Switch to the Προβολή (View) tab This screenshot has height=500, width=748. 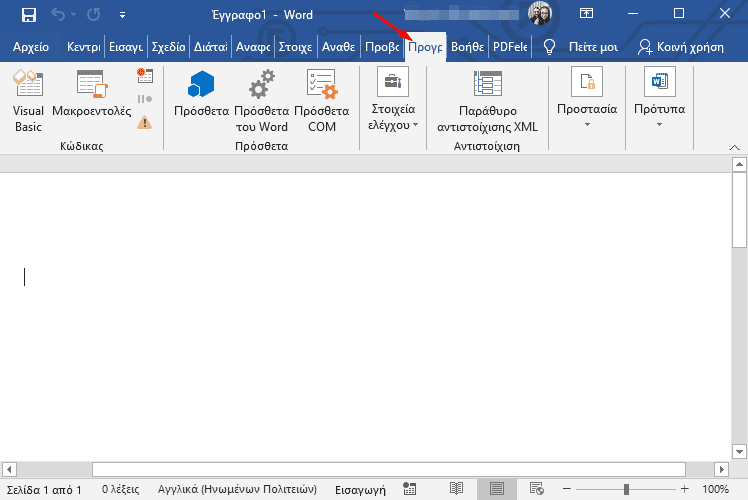click(382, 47)
